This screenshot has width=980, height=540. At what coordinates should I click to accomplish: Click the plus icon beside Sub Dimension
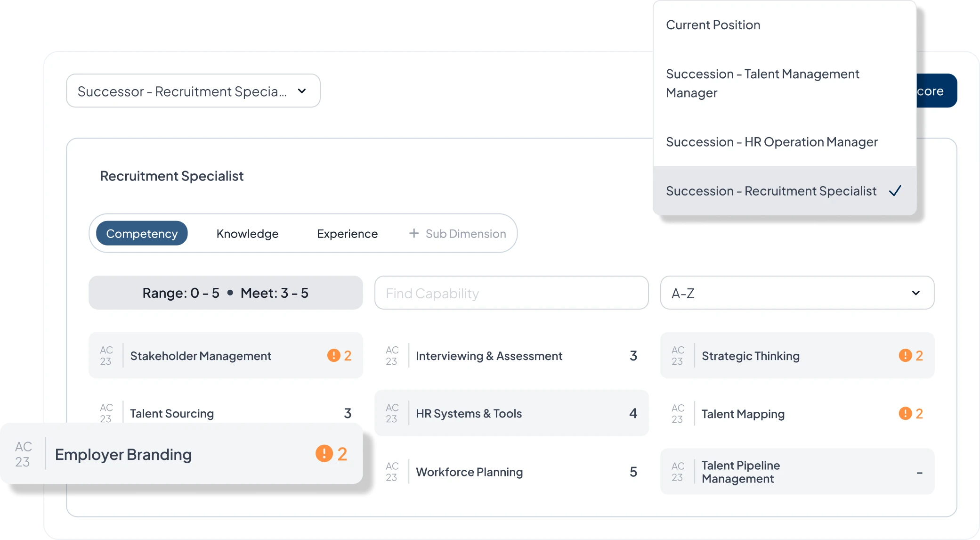coord(413,233)
